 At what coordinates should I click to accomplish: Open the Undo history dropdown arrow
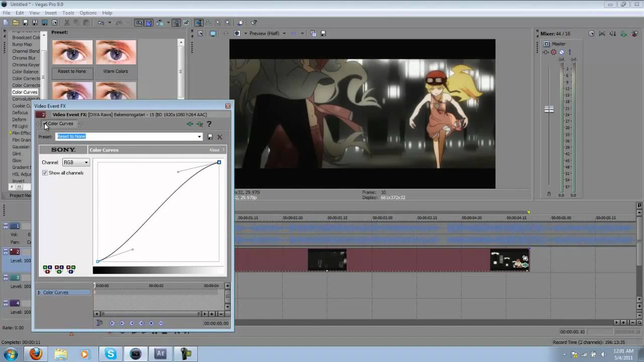coord(110,23)
